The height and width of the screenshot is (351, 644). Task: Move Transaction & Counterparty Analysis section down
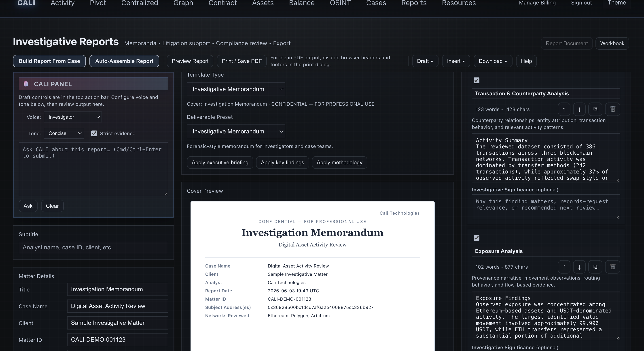click(579, 109)
